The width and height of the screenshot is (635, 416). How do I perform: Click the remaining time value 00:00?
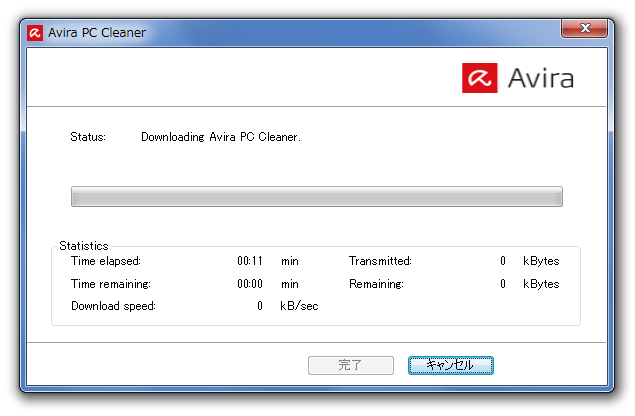tap(250, 284)
